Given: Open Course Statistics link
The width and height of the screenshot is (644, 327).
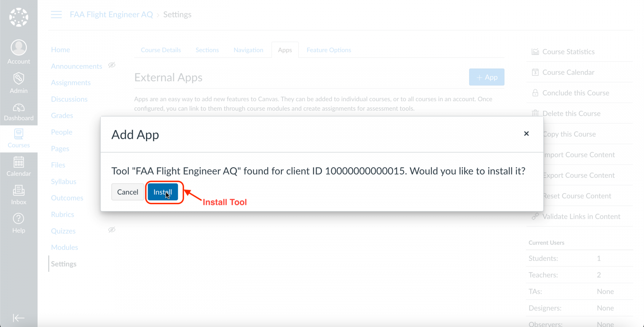Looking at the screenshot, I should point(568,52).
